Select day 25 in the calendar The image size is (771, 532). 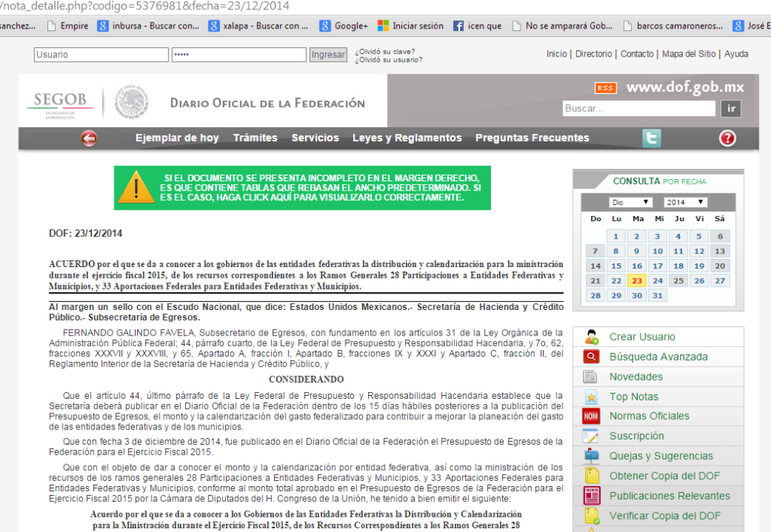[678, 281]
